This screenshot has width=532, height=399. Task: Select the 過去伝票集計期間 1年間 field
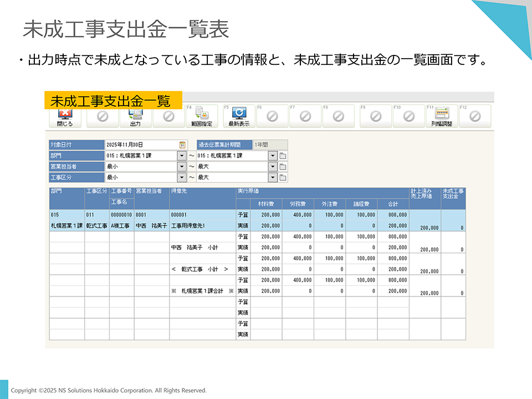point(270,145)
